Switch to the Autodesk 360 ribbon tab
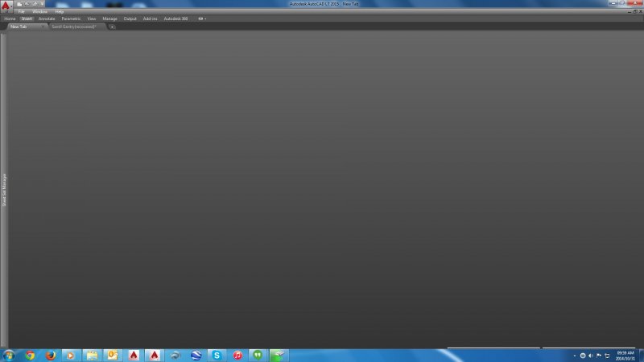 tap(175, 19)
